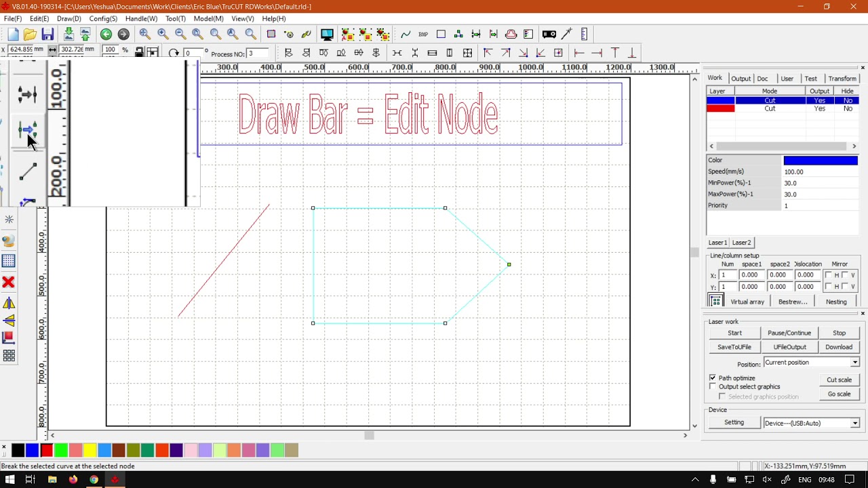Activate the break curve at node tool
This screenshot has width=868, height=488.
[28, 130]
